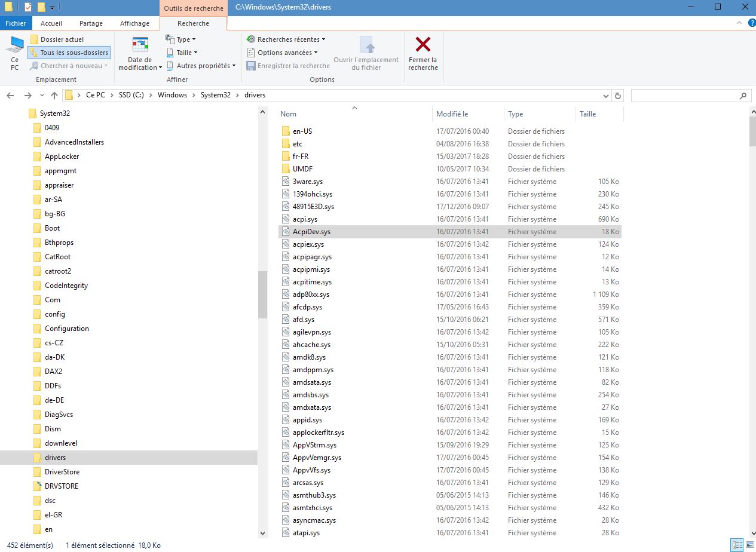Click the refresh icon beside address bar
The height and width of the screenshot is (552, 756).
point(618,96)
